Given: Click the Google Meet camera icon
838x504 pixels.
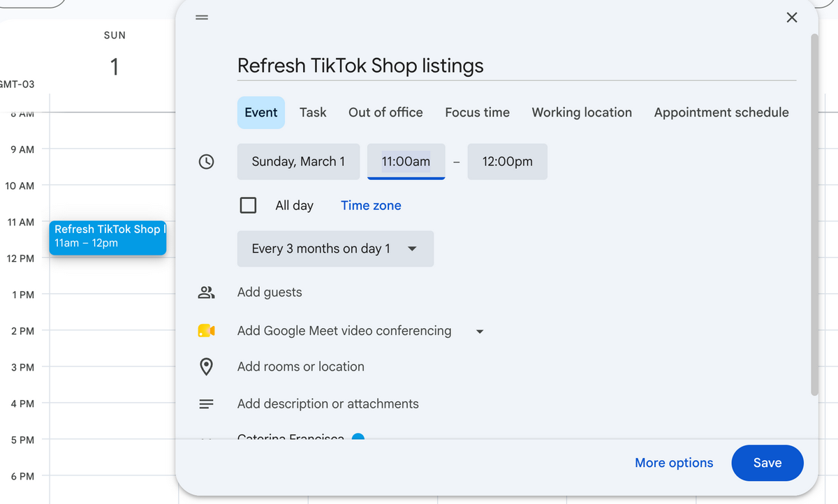Looking at the screenshot, I should [206, 331].
